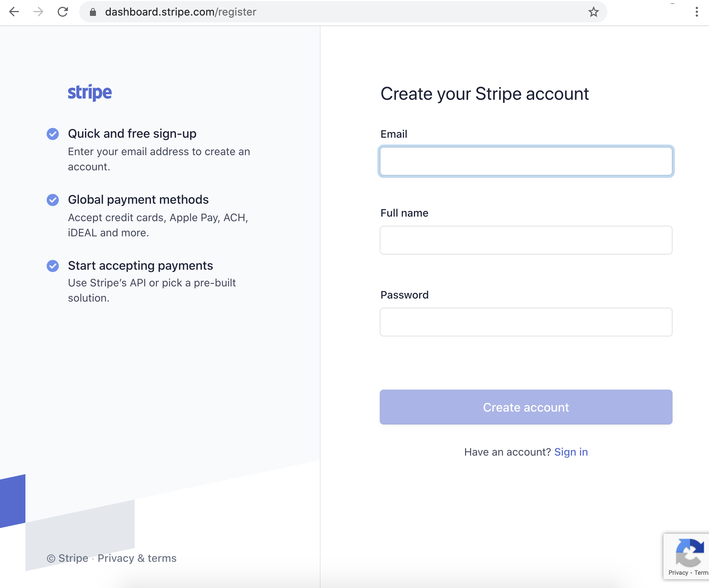This screenshot has height=588, width=709.
Task: Reload the page with the refresh icon
Action: tap(63, 12)
